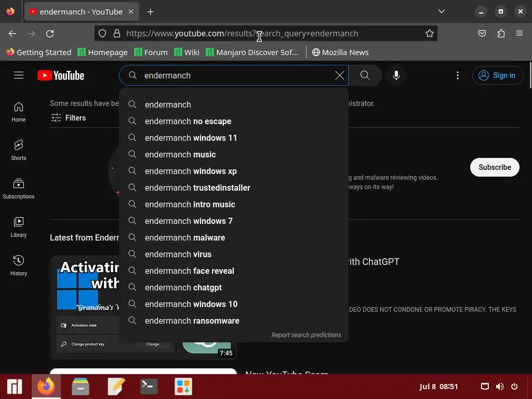The height and width of the screenshot is (399, 532).
Task: Click the YouTube logo
Action: tap(61, 75)
